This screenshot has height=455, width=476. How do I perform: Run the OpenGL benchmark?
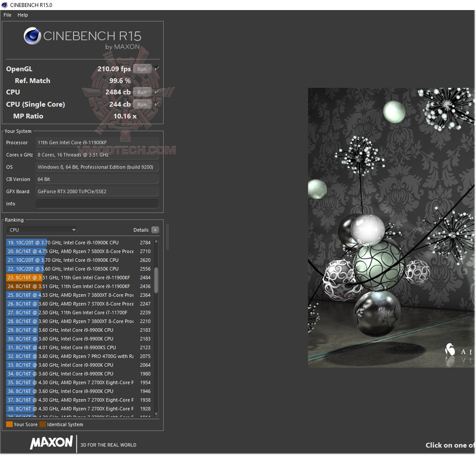[142, 69]
